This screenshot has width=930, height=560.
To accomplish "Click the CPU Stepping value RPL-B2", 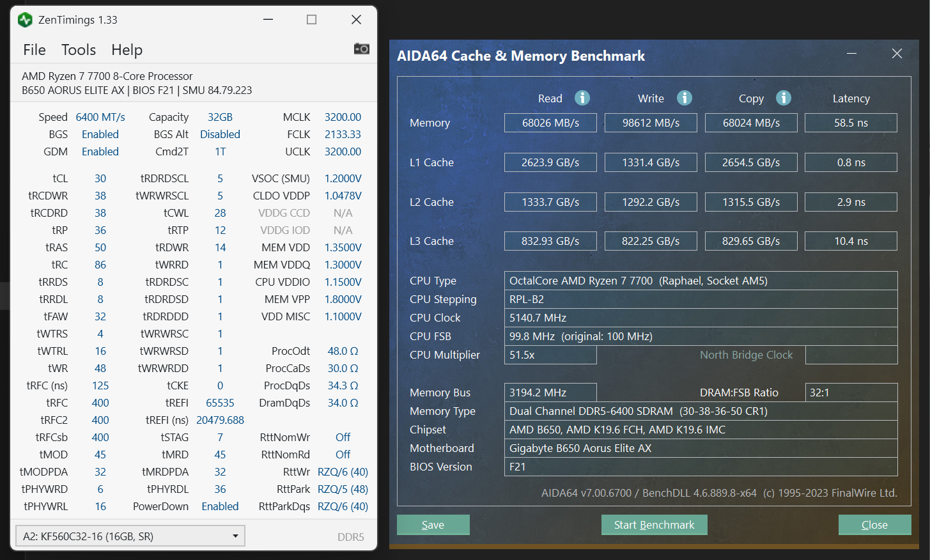I will (x=701, y=299).
